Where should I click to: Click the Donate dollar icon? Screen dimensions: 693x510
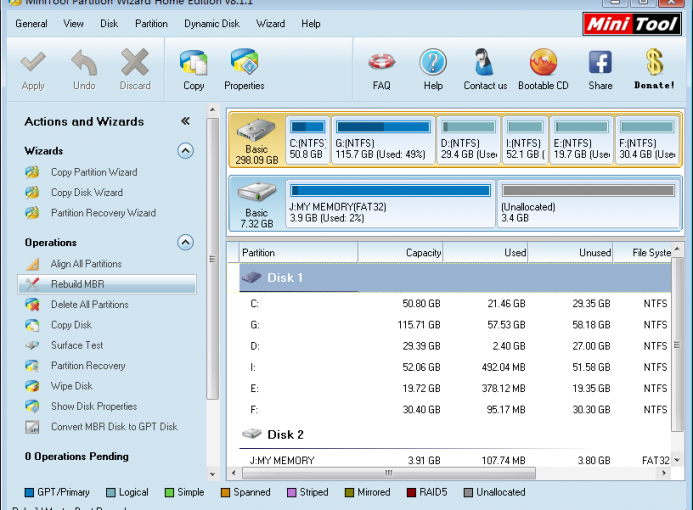coord(654,62)
